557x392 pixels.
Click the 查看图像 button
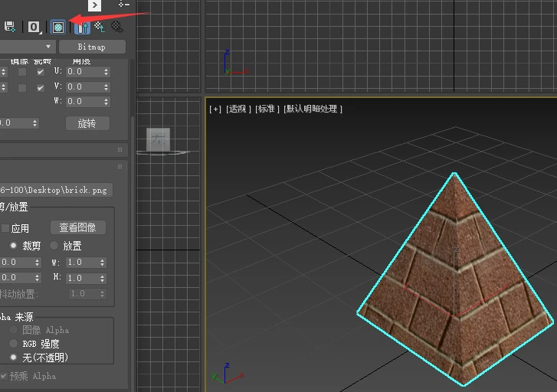pos(78,227)
